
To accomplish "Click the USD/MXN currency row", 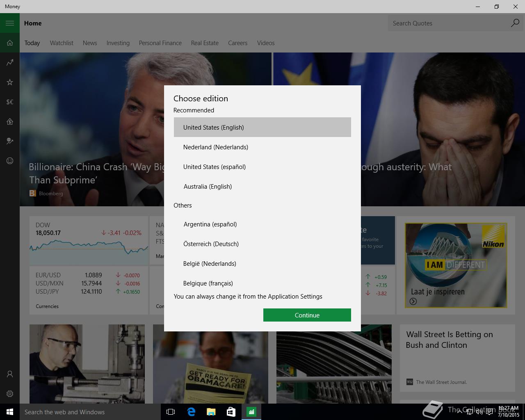I will click(x=88, y=283).
